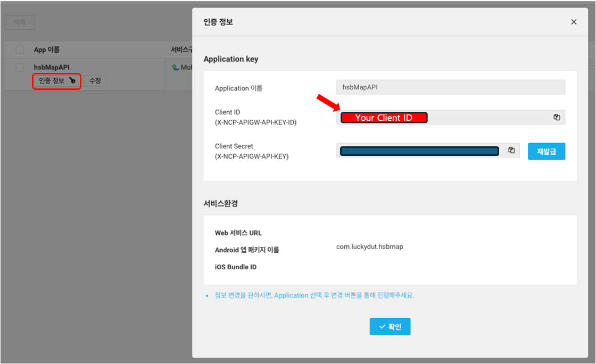Viewport: 596px width, 364px height.
Task: Click the Mobile service icon in row
Action: 175,67
